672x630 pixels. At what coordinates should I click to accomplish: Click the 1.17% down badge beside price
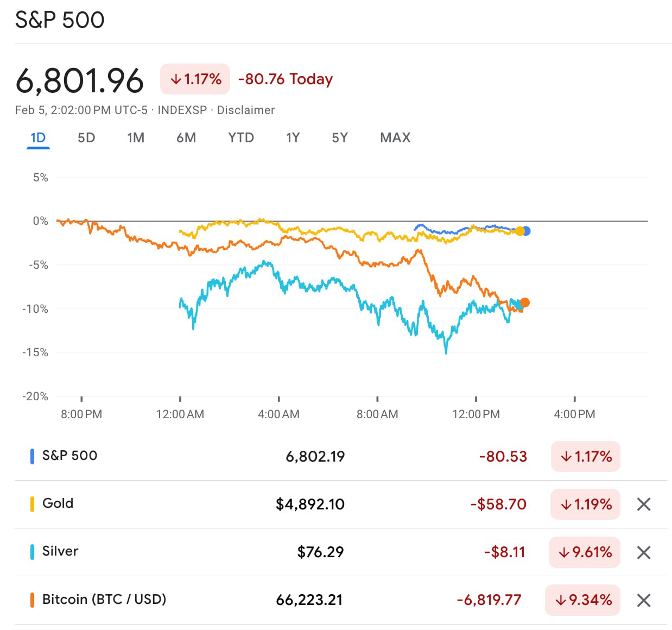pos(195,79)
